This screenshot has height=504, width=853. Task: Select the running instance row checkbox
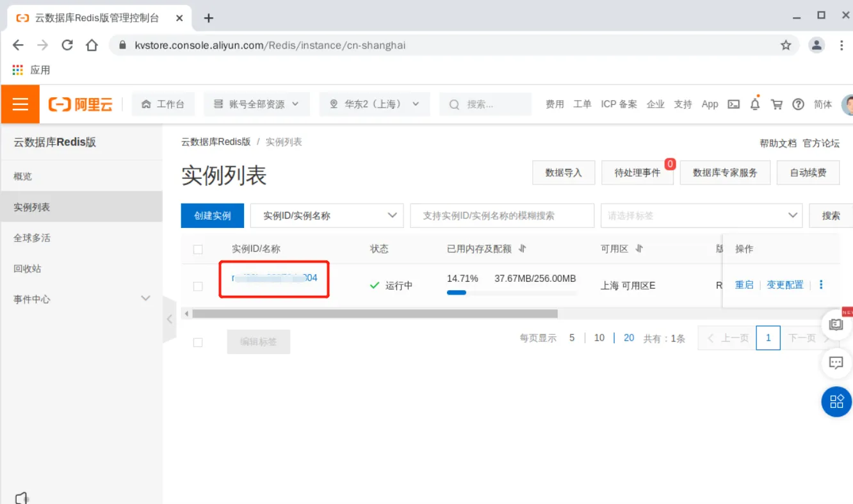[x=198, y=286]
